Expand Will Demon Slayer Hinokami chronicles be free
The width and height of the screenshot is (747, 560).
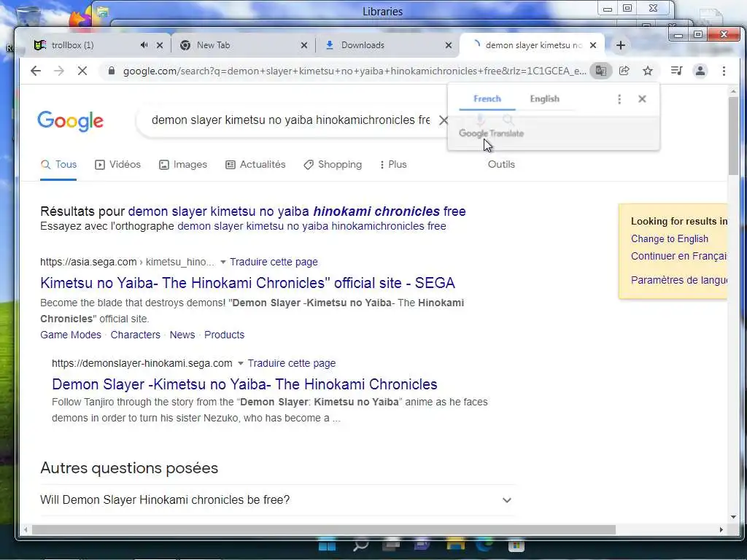(276, 500)
